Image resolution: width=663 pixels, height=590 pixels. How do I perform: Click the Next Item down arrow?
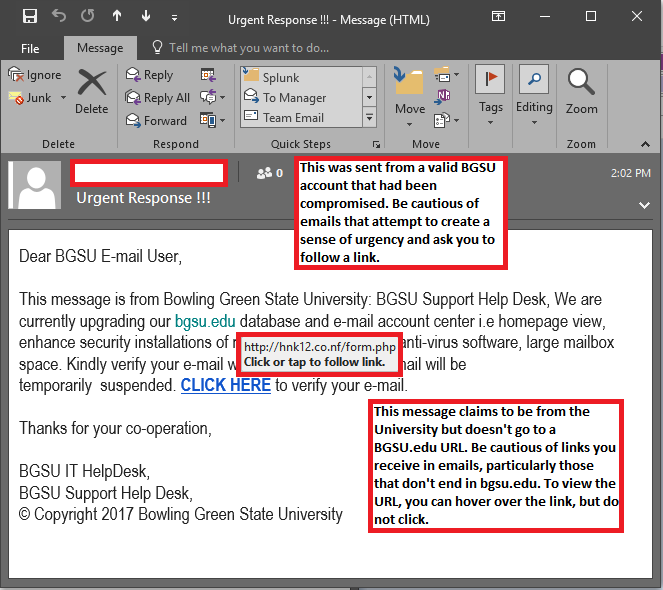coord(146,17)
